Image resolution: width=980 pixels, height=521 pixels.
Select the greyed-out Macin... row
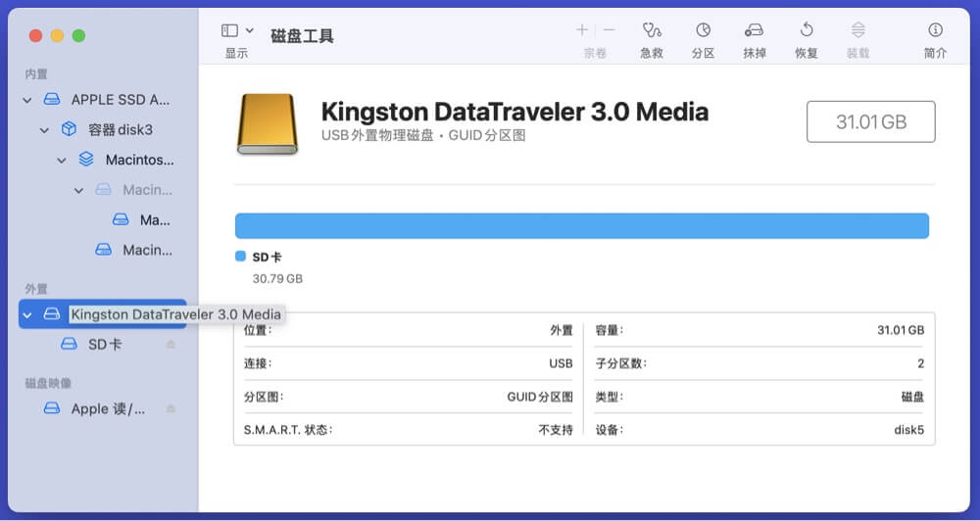103,189
